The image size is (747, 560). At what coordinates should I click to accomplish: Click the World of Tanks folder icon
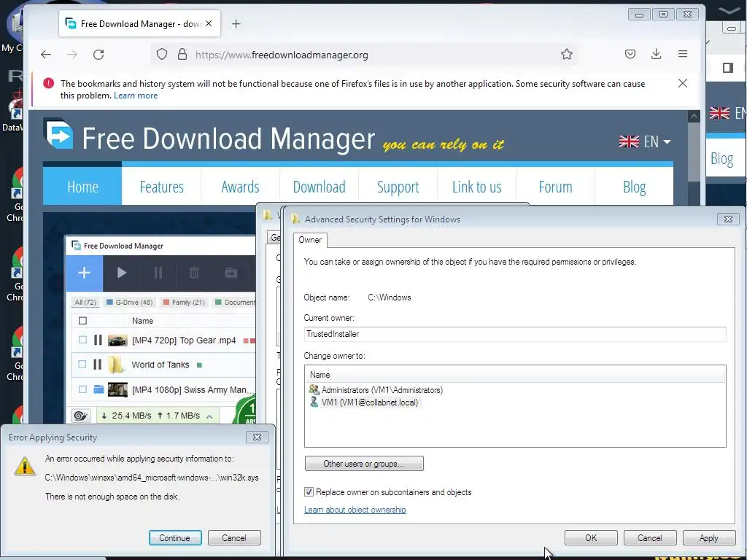115,365
